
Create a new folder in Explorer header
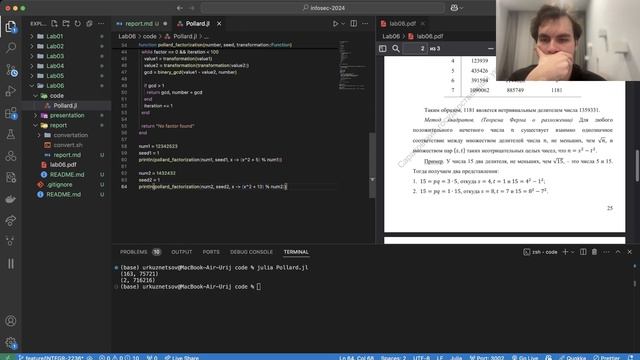(x=66, y=24)
